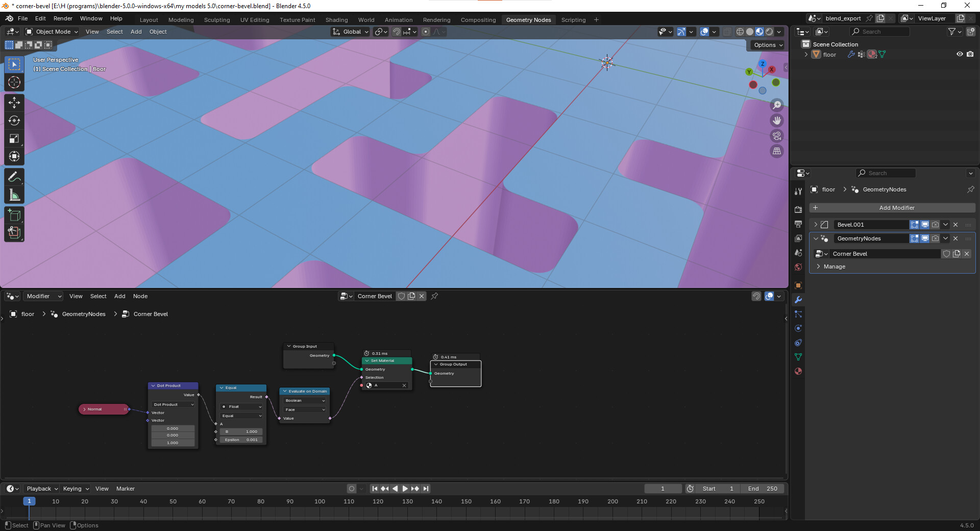This screenshot has width=980, height=531.
Task: Hide floor object in viewport
Action: click(x=960, y=54)
